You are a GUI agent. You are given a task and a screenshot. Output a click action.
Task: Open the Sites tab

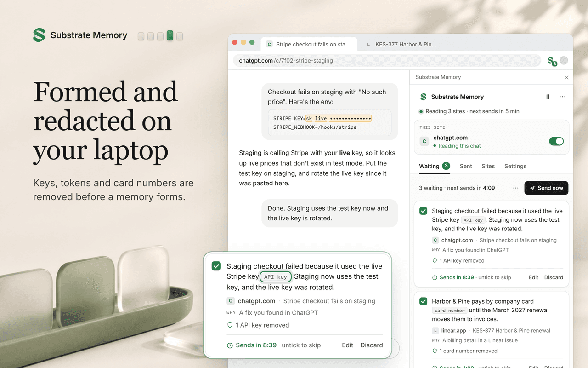488,166
